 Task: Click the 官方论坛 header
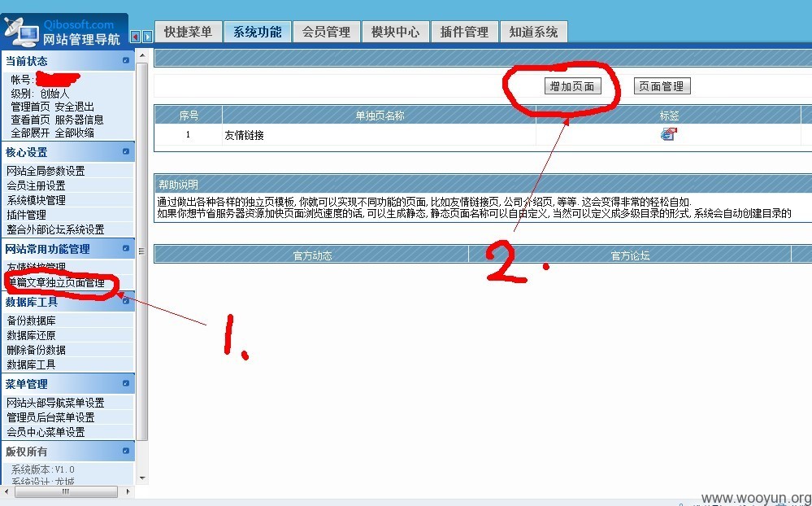(x=630, y=255)
